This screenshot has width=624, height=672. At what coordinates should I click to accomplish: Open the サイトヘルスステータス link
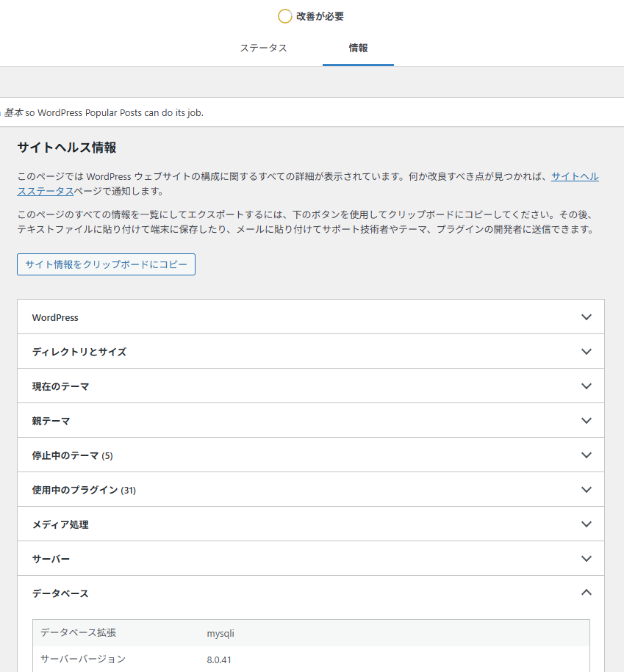(x=575, y=176)
